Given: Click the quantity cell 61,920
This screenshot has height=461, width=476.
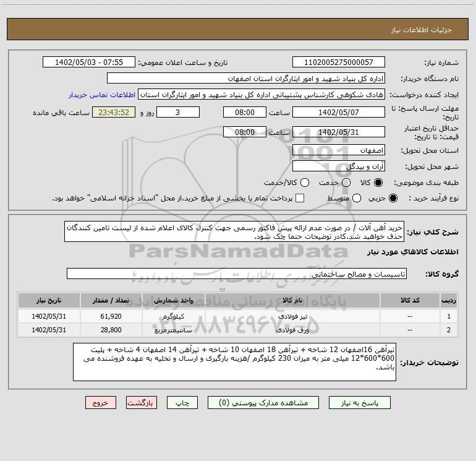Looking at the screenshot, I should [111, 316].
